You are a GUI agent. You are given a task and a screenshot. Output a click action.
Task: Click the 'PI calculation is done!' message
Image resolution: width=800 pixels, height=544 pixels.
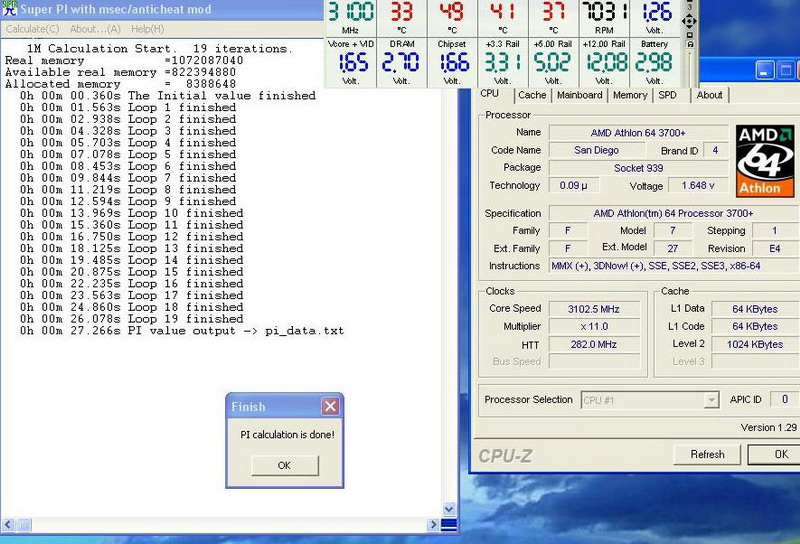[287, 435]
